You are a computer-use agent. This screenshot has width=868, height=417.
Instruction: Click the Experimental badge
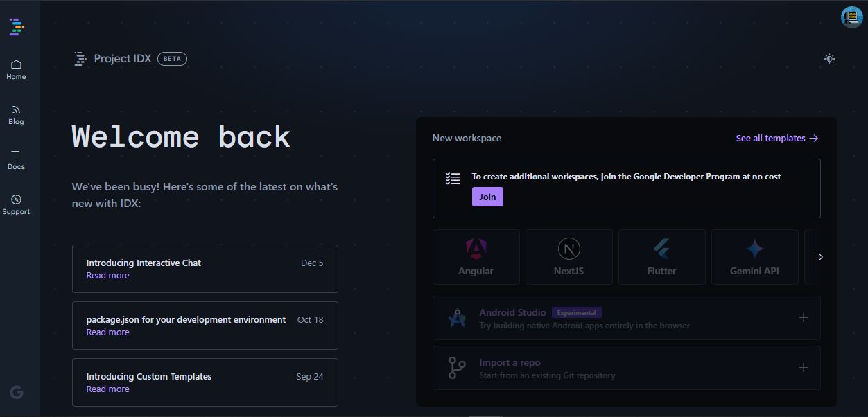(x=577, y=312)
